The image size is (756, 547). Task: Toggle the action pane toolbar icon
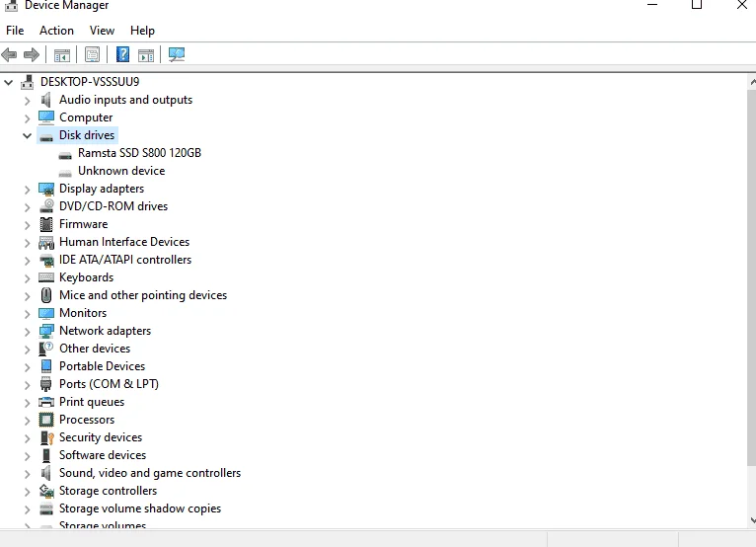click(x=146, y=55)
